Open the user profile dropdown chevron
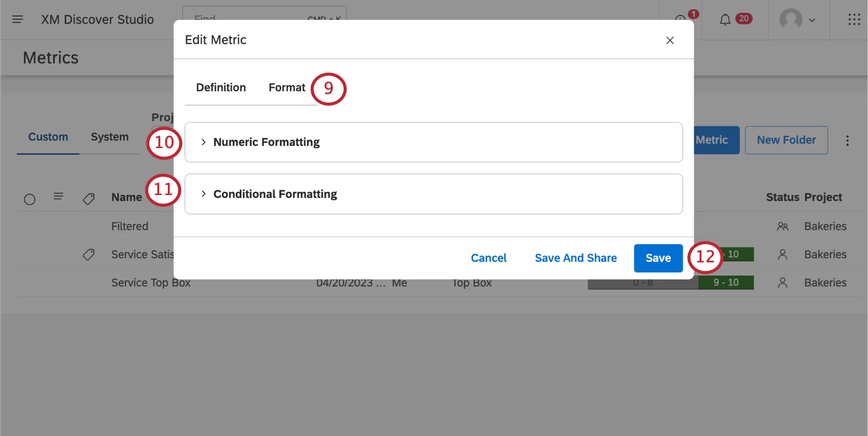 click(x=813, y=20)
